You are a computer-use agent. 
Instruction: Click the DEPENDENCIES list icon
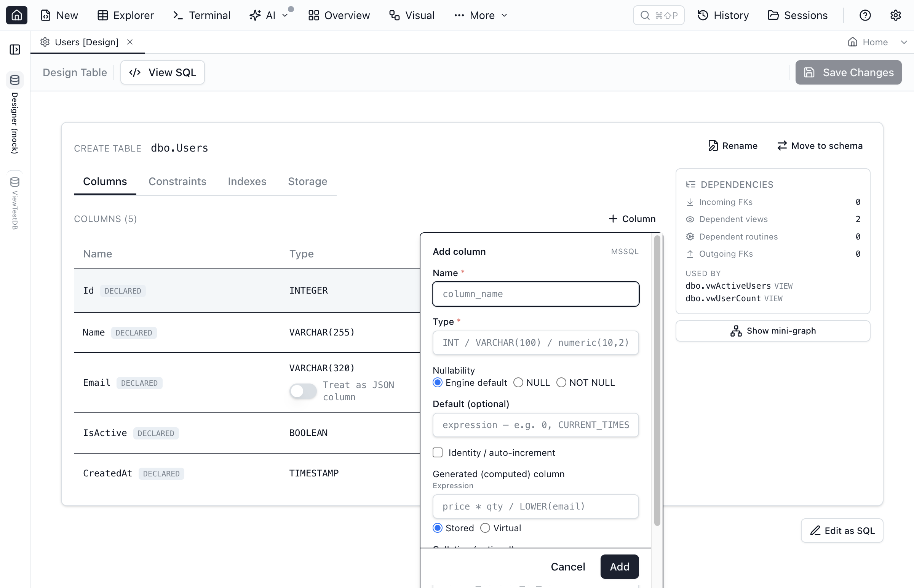[x=690, y=184]
